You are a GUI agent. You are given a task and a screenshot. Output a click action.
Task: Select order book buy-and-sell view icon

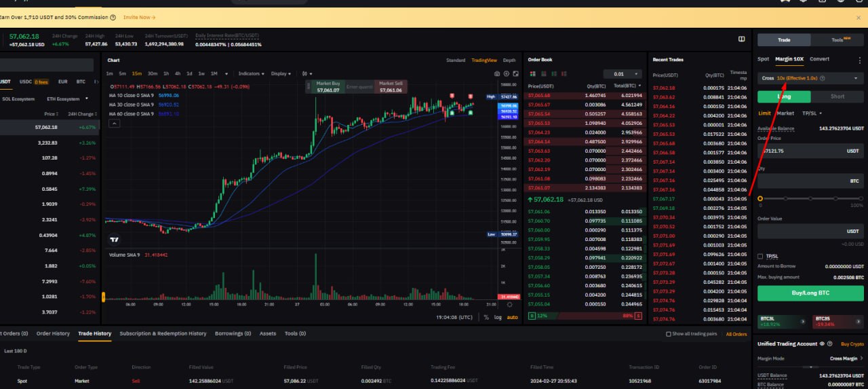pyautogui.click(x=532, y=73)
